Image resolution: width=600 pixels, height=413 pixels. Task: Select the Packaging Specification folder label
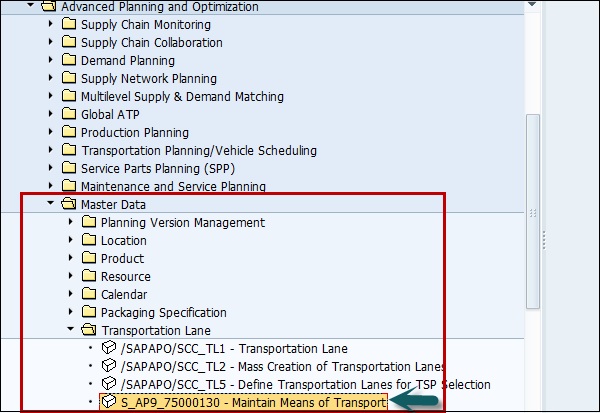[x=163, y=313]
